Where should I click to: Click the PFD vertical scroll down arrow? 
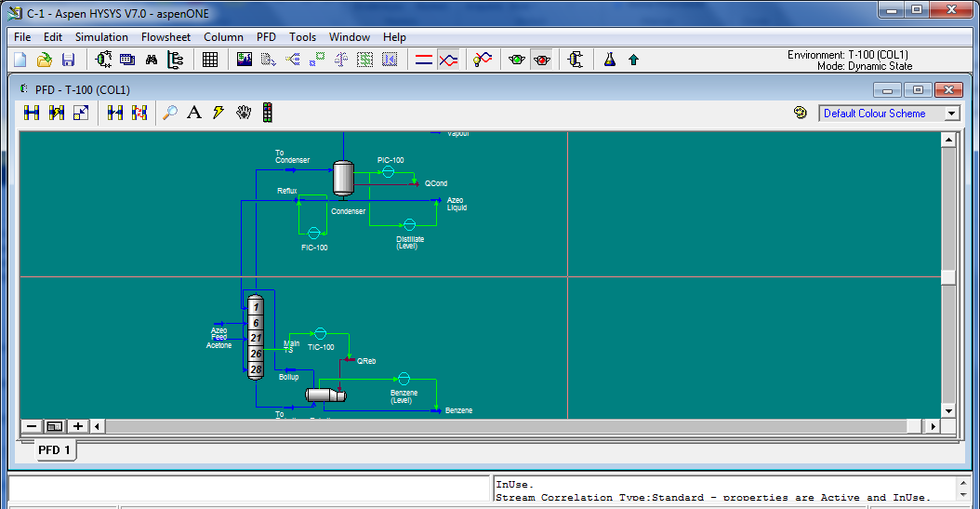[x=948, y=410]
